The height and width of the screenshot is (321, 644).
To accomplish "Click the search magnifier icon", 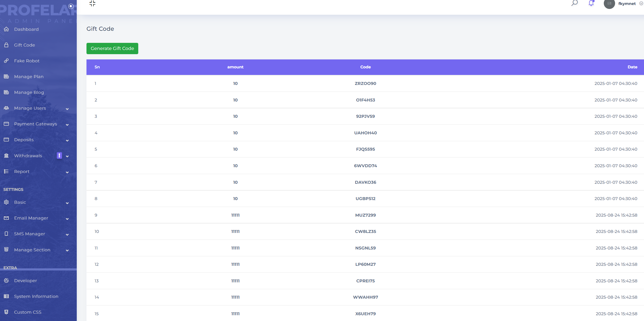I will tap(574, 3).
